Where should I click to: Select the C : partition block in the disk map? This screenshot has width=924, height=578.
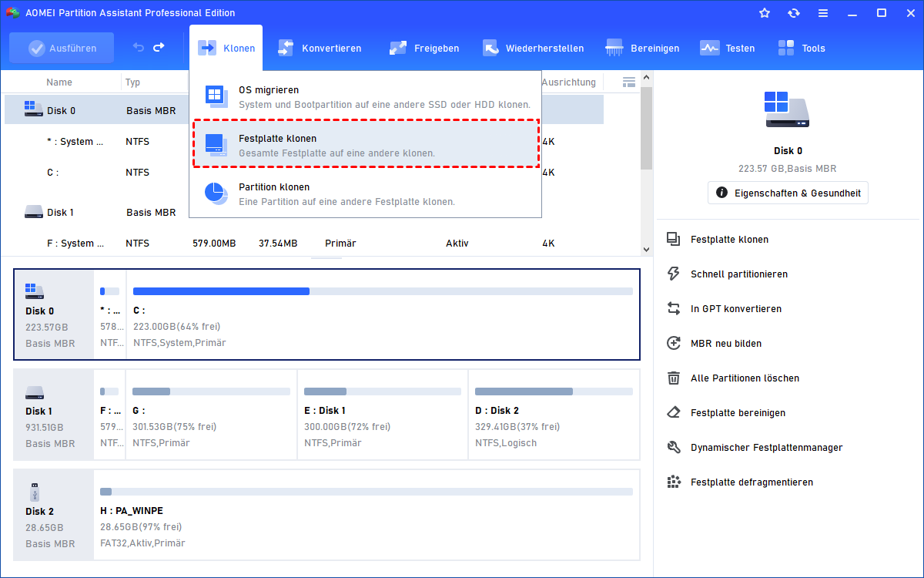383,314
